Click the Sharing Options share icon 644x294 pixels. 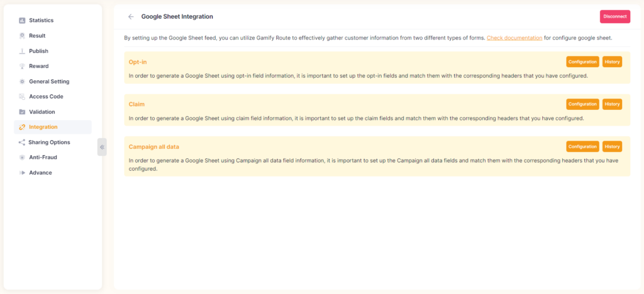click(x=22, y=142)
